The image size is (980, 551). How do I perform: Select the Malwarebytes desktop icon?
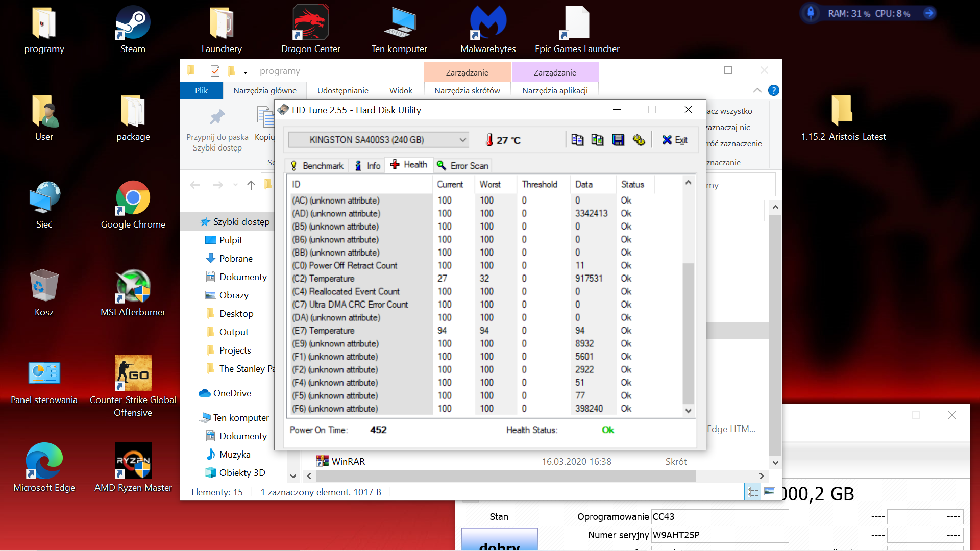click(x=488, y=30)
